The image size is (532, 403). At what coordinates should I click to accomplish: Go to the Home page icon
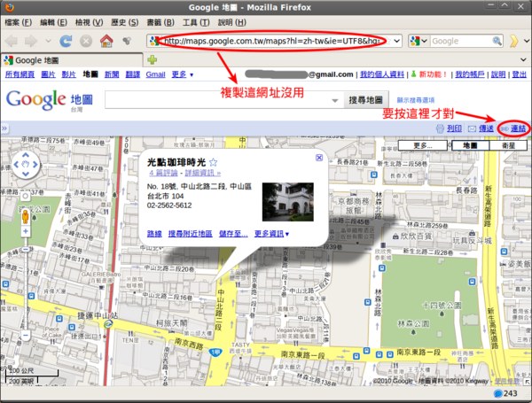106,41
